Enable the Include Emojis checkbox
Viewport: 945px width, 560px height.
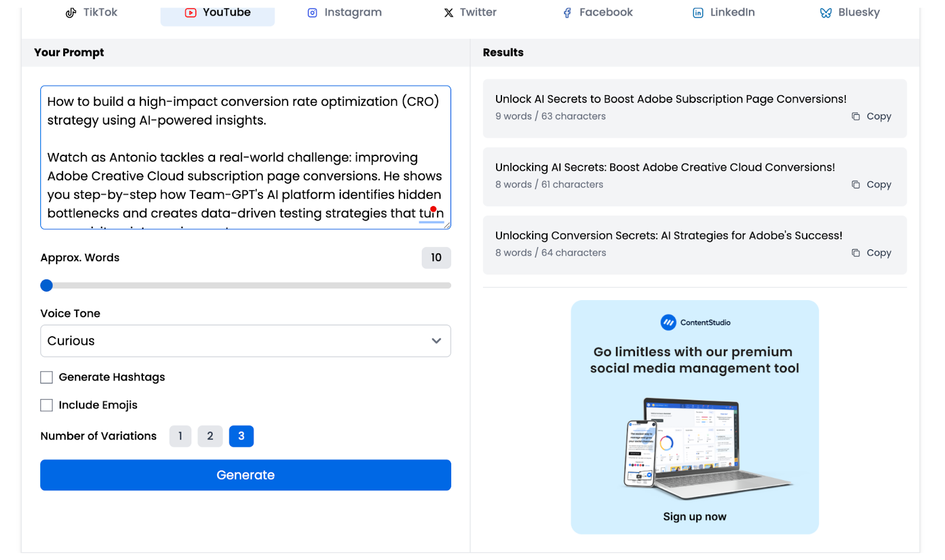[x=47, y=405]
